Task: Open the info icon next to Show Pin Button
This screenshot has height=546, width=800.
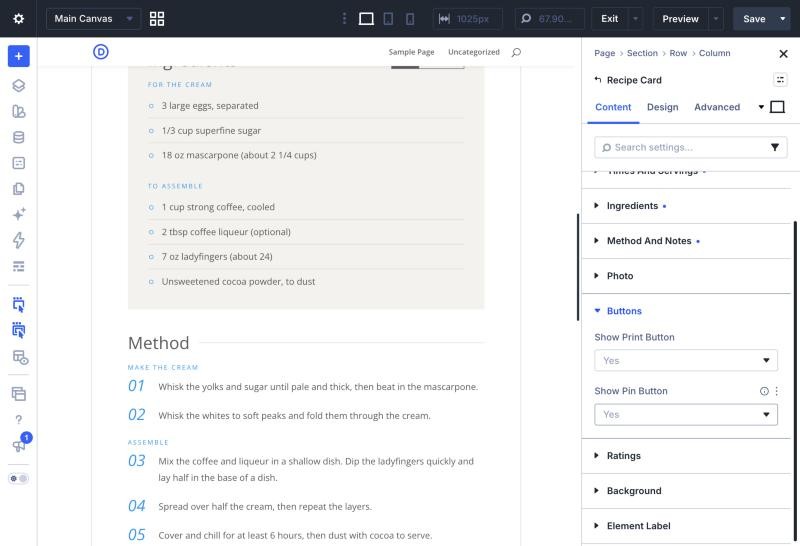Action: coord(764,391)
